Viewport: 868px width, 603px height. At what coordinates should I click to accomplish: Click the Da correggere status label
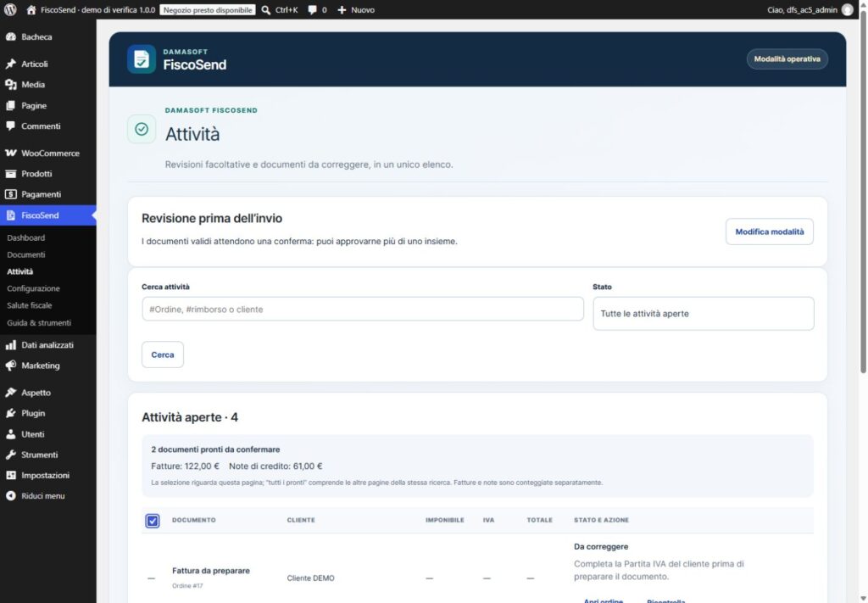(x=601, y=546)
